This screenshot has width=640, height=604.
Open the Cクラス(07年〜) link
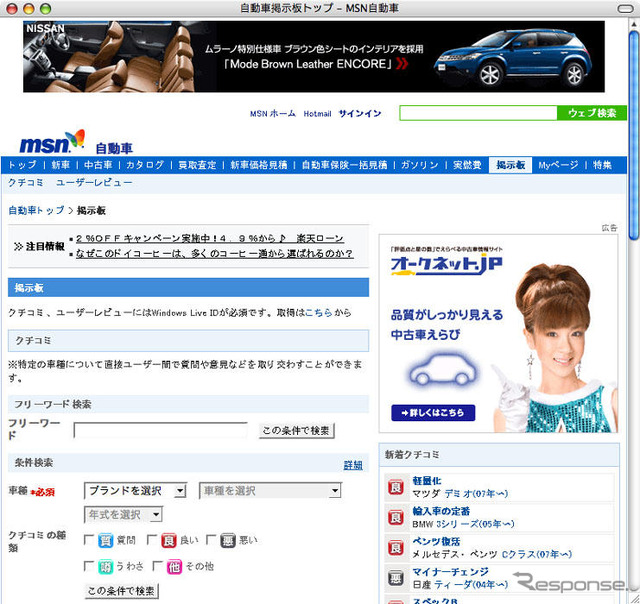point(536,554)
